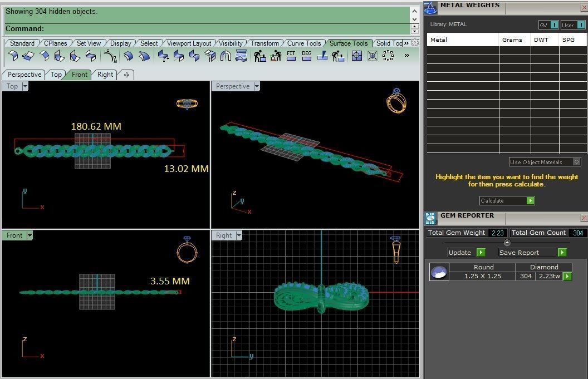The height and width of the screenshot is (379, 588).
Task: Click the surface icon after DEG
Action: pos(322,56)
